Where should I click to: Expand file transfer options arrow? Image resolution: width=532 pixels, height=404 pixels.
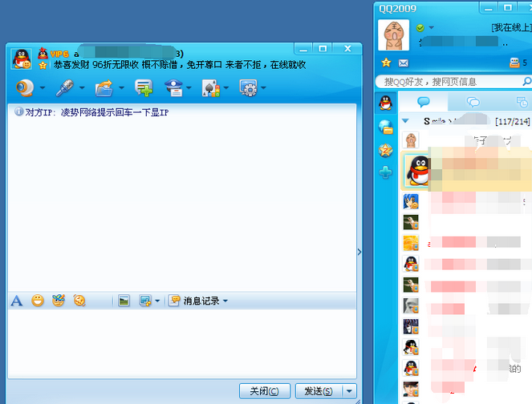(x=121, y=88)
